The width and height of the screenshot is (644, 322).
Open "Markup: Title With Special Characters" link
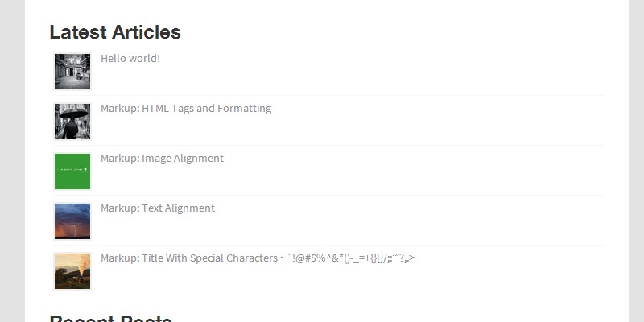[258, 258]
